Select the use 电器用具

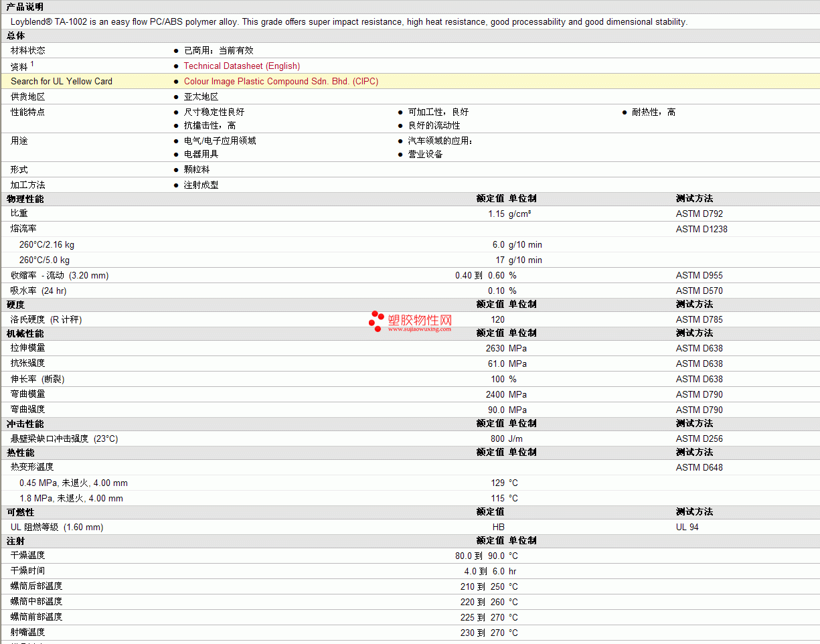pos(201,154)
